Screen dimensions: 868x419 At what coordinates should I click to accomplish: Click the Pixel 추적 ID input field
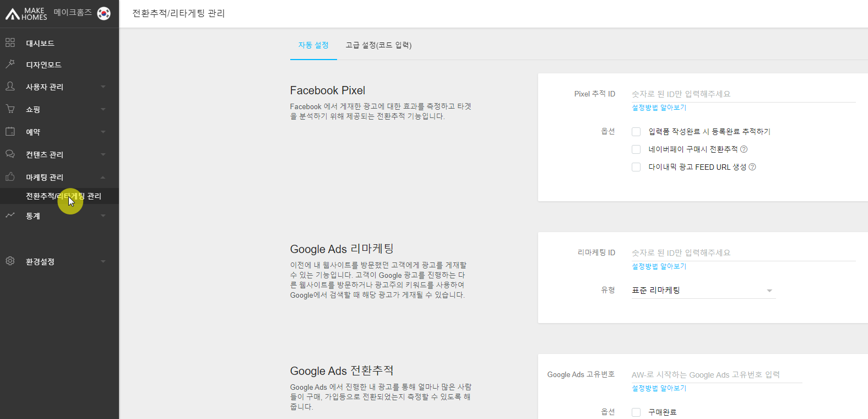click(x=744, y=94)
